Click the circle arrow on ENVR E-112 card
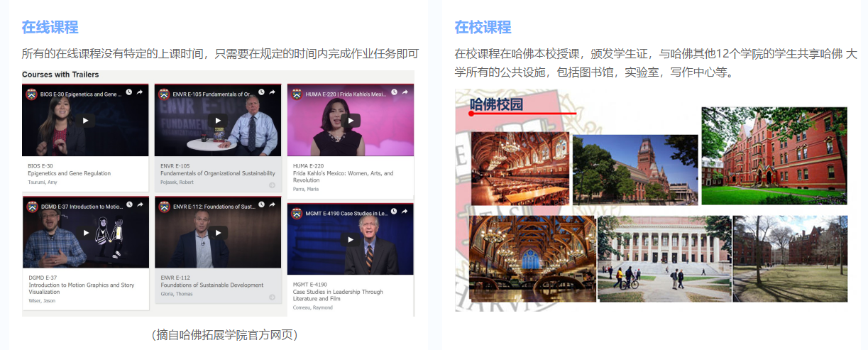 click(x=272, y=297)
